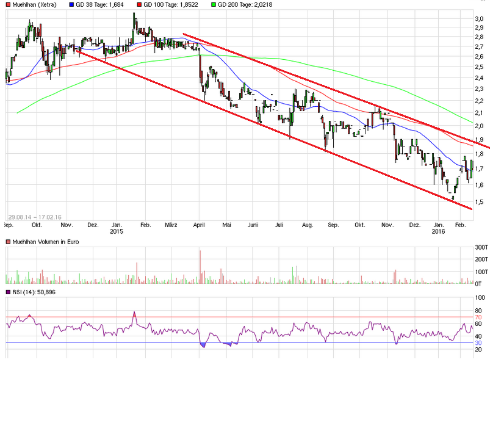Click the purple RSI (14) legend swatch
Viewport: 490px width, 448px height.
coord(7,292)
